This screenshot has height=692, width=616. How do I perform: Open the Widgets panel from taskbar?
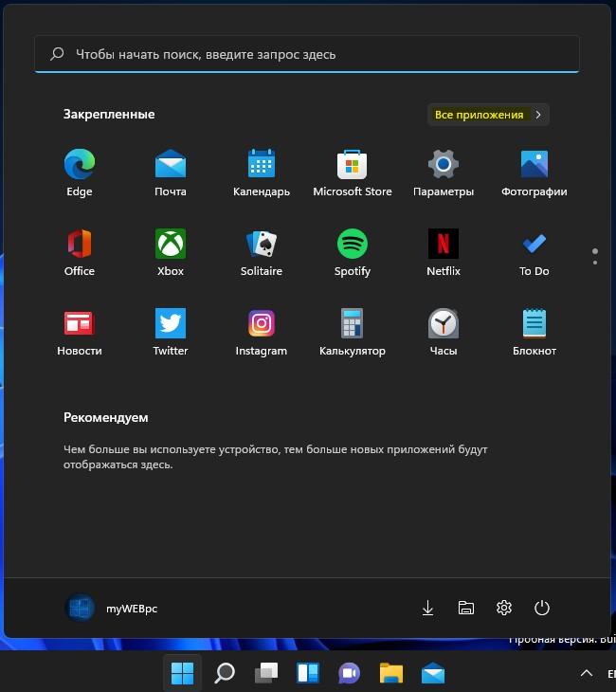pyautogui.click(x=308, y=673)
